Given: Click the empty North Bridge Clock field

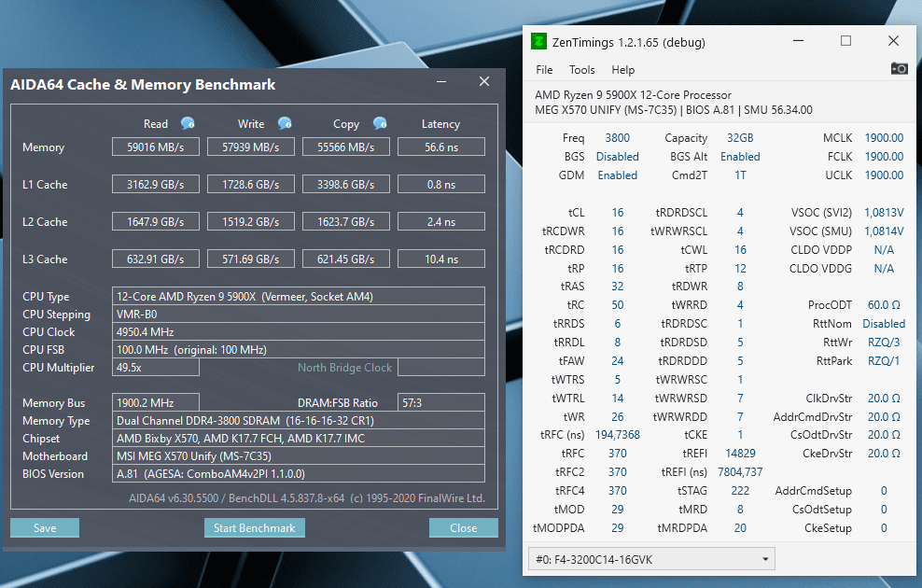Looking at the screenshot, I should pos(441,367).
